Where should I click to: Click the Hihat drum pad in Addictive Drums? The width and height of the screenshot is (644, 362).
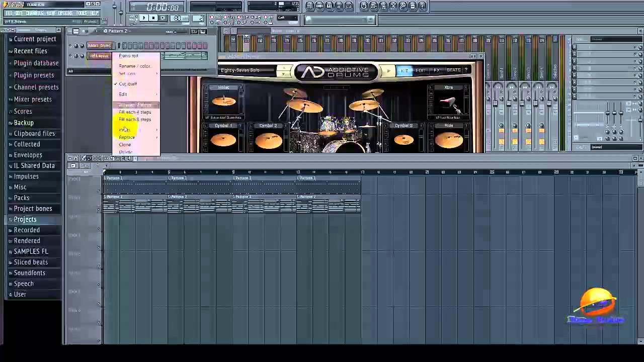(x=224, y=101)
